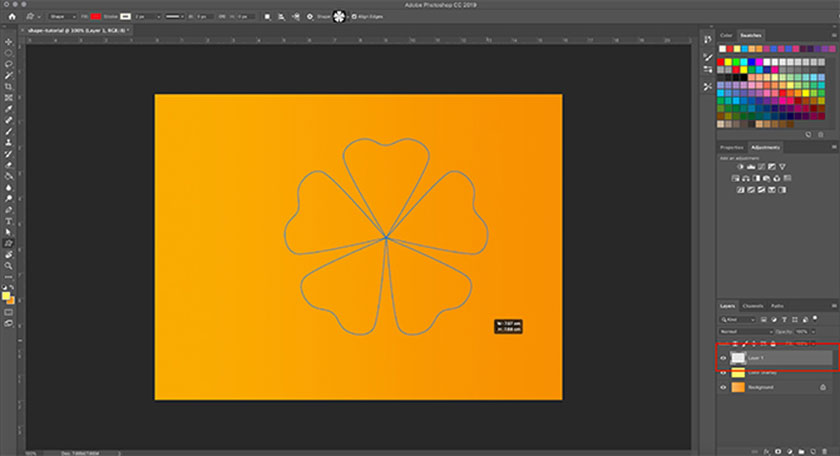Toggle lock all padlock in Layers panel
This screenshot has width=840, height=456.
(x=773, y=343)
